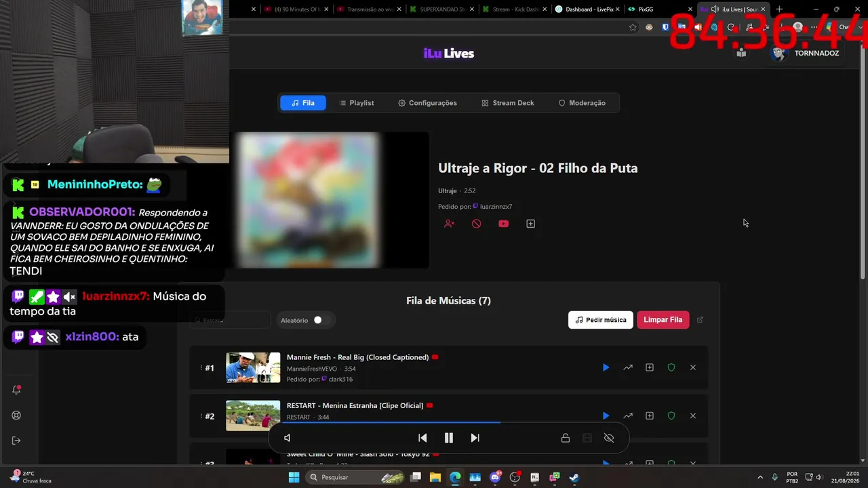Bookmark this page with the star icon

pos(633,27)
